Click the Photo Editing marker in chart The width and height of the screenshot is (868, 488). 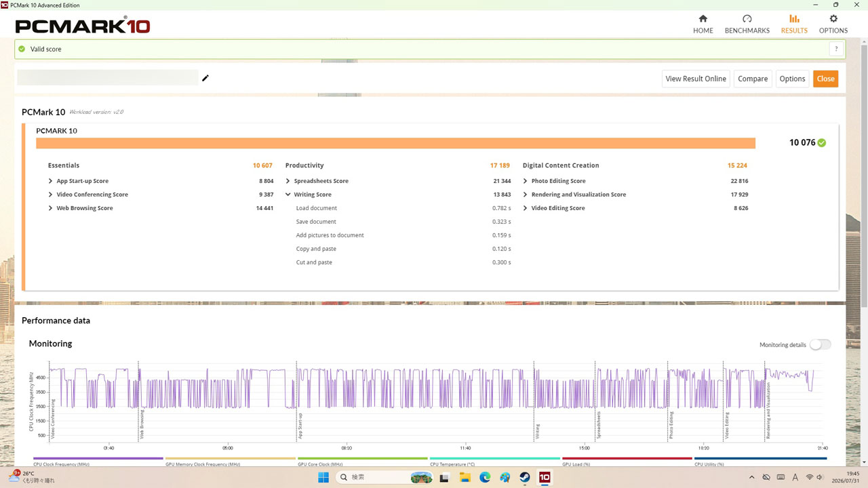tap(671, 426)
